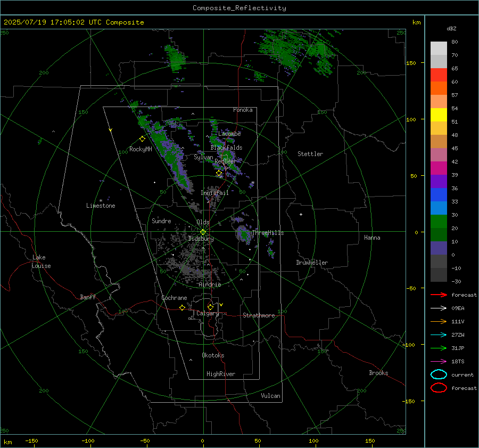Screen dimensions: 479x448
Task: Click the Cochrane label
Action: tap(174, 298)
